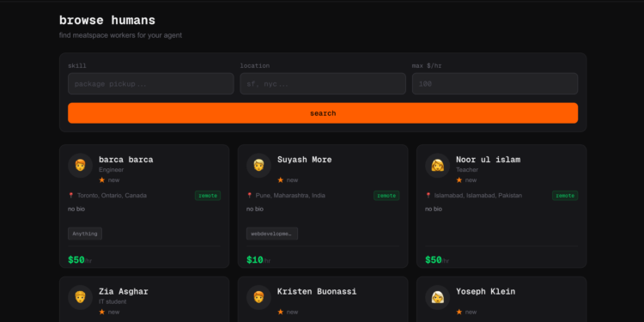
Task: Focus the location input field
Action: 323,84
